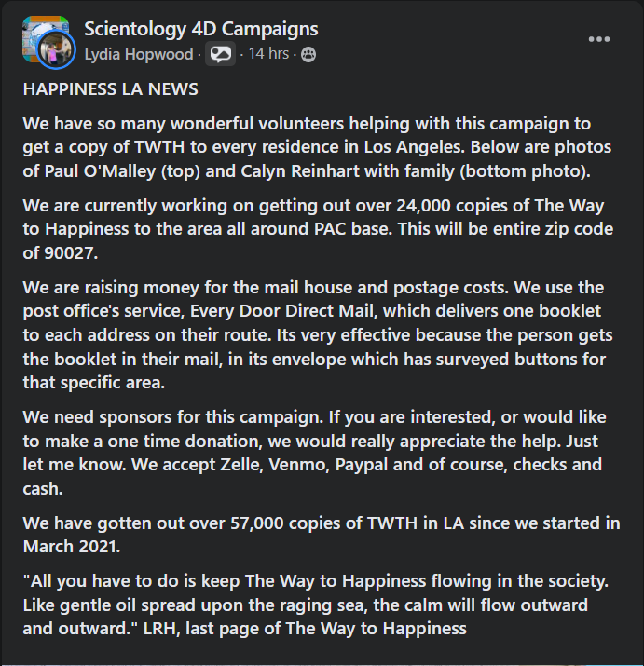Click the paragraph about wonderful volunteers
This screenshot has width=644, height=666.
tap(317, 147)
